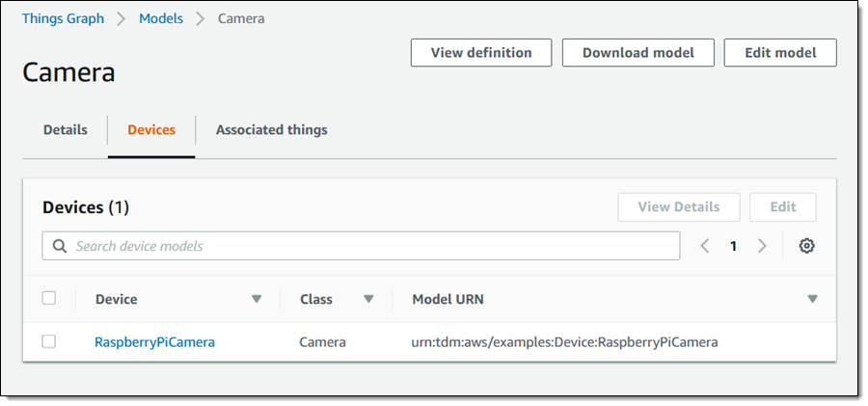Viewport: 868px width, 406px height.
Task: Sort by Device column arrow
Action: (257, 299)
